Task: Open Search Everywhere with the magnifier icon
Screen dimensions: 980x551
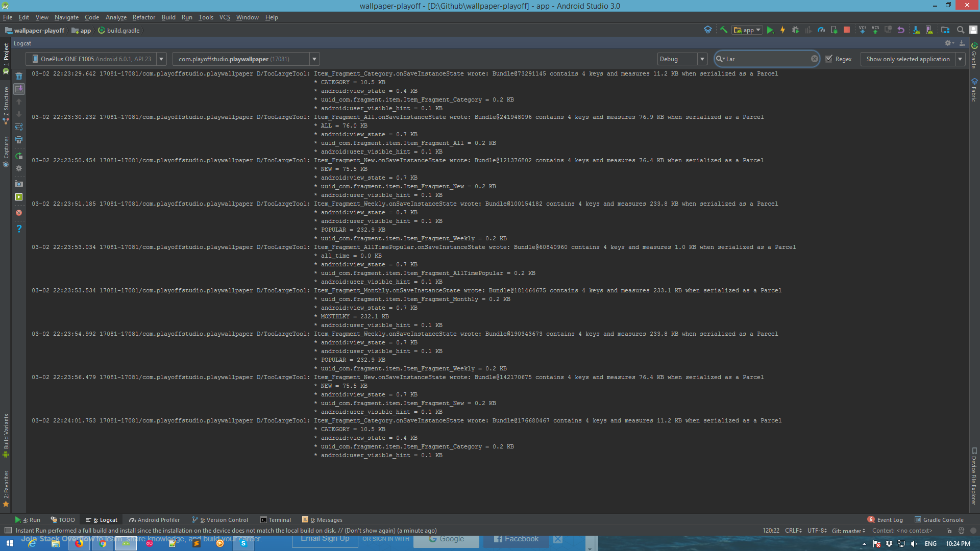Action: point(960,30)
